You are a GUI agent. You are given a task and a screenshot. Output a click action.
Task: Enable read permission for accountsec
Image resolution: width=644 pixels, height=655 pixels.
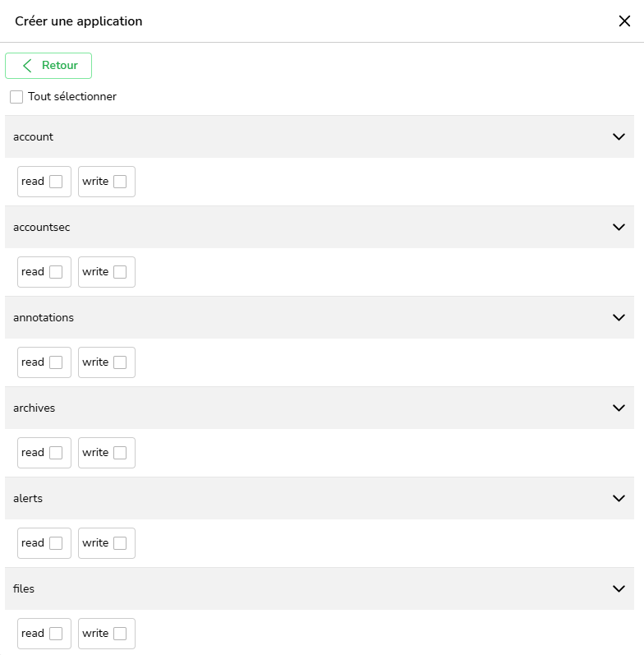click(56, 272)
